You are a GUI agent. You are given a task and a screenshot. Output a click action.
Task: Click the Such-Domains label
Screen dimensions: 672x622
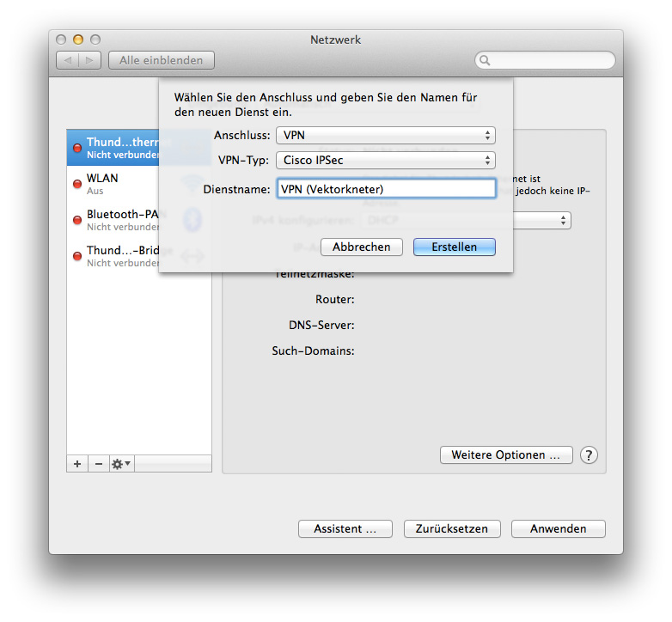click(x=314, y=351)
